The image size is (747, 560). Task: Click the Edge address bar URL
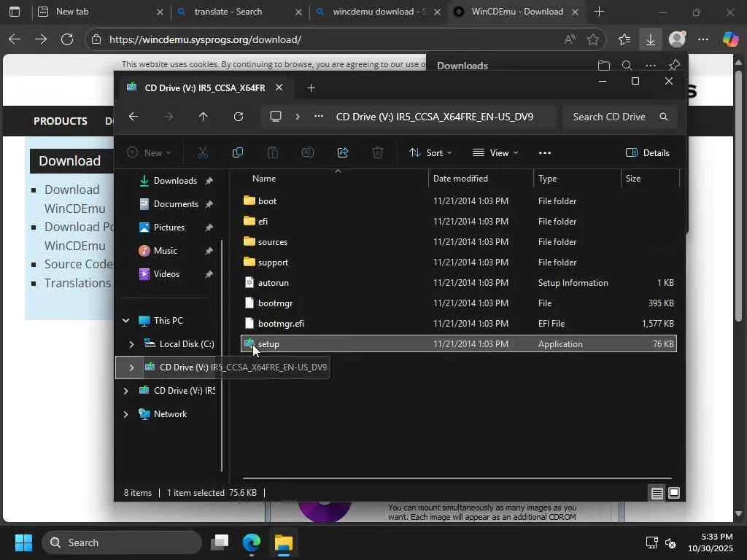(x=205, y=39)
